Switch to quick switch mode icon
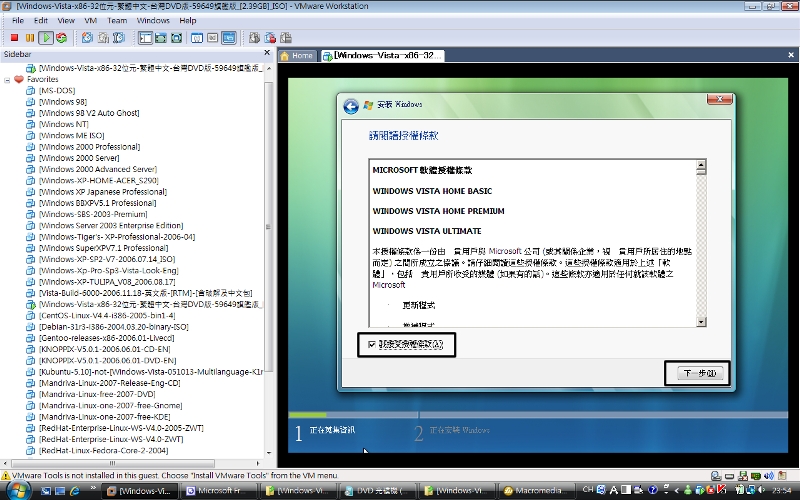Viewport: 800px width, 500px height. (x=161, y=38)
